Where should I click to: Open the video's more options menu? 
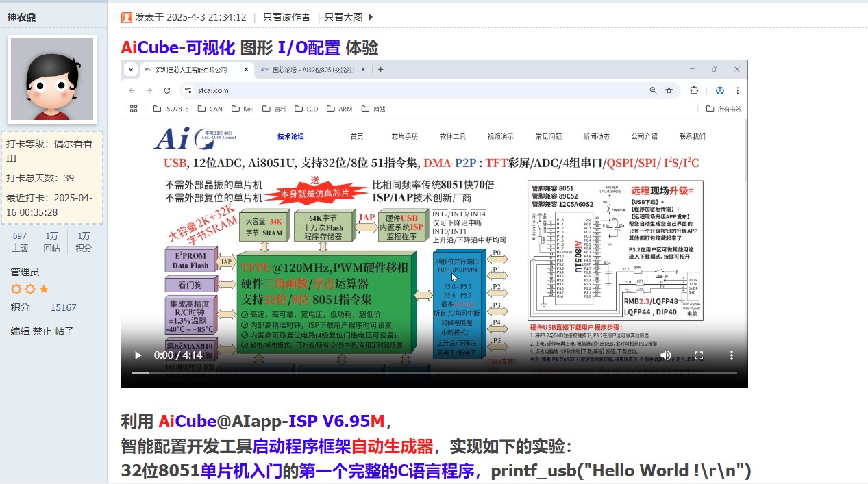(x=732, y=355)
